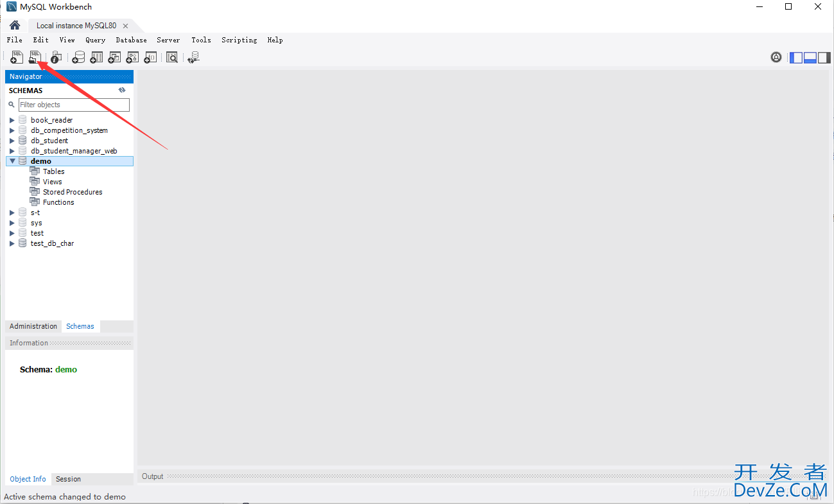The image size is (834, 504).
Task: Open the File menu
Action: (x=14, y=40)
